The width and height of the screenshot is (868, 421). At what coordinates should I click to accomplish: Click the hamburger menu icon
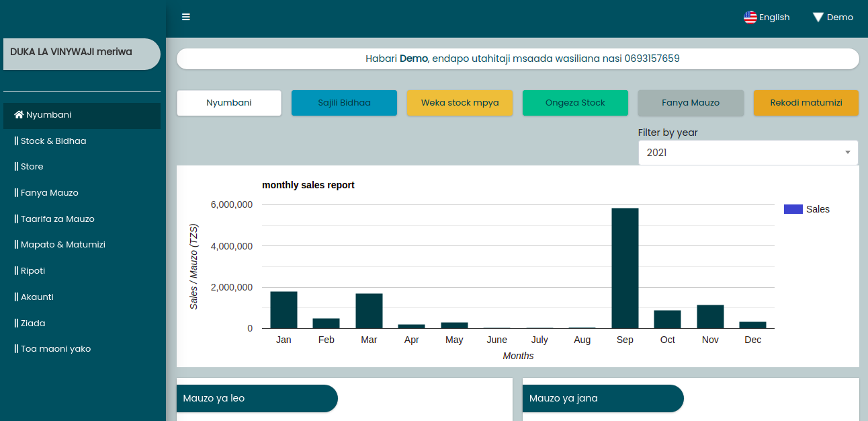pyautogui.click(x=186, y=17)
